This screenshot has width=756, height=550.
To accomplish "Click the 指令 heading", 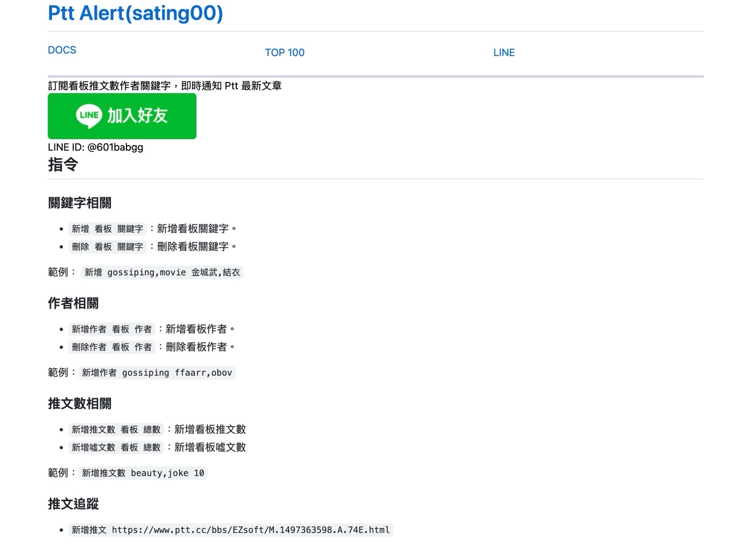I will click(63, 165).
